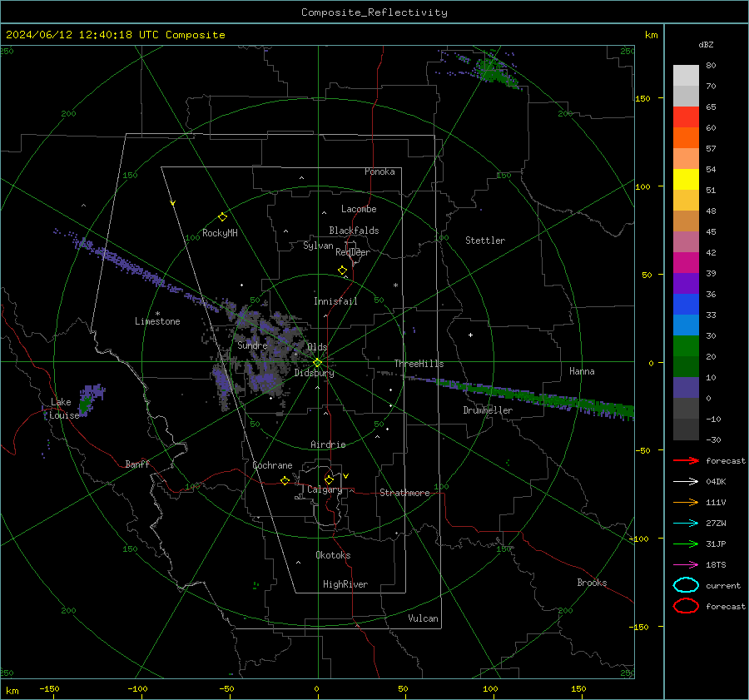Click yellow diamond marker below Cochrane
The height and width of the screenshot is (700, 749).
(x=285, y=481)
